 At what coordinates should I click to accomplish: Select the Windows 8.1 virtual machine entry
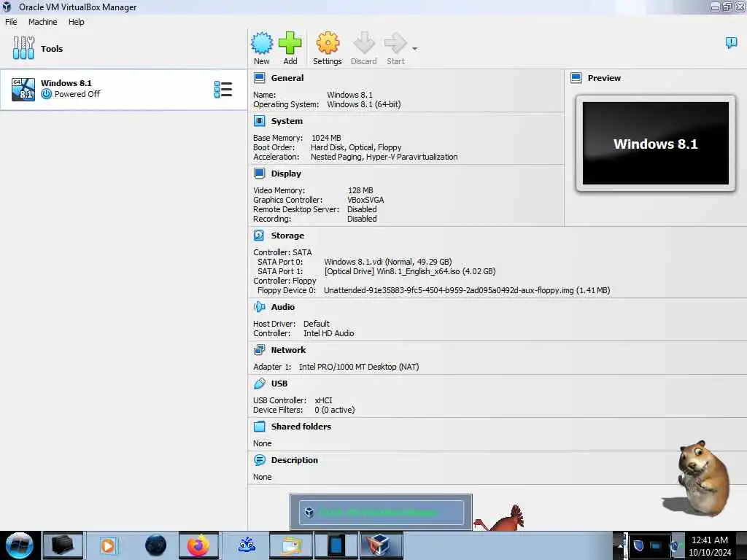pyautogui.click(x=123, y=90)
